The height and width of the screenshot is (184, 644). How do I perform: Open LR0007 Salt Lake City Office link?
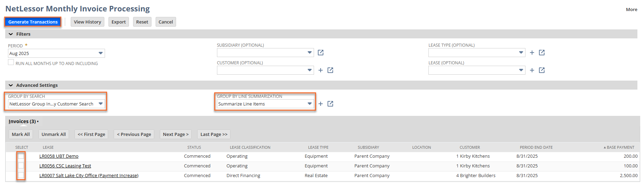click(89, 175)
